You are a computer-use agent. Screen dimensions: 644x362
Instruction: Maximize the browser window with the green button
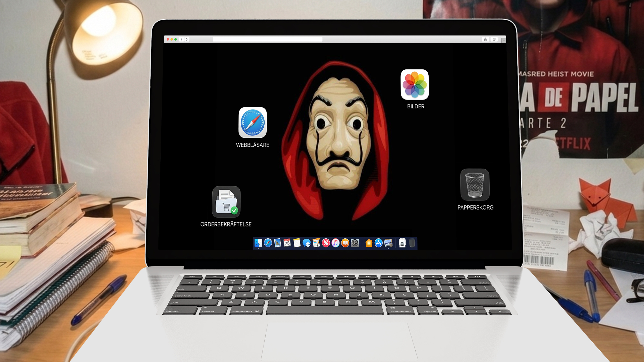point(175,40)
